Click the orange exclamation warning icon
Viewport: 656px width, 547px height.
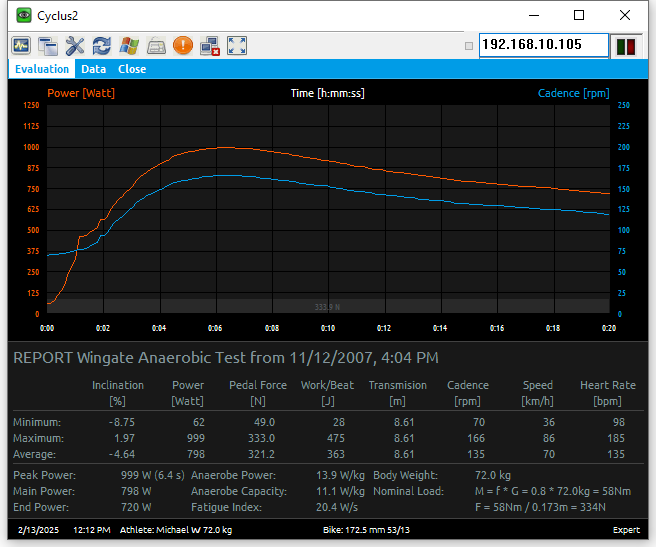coord(183,46)
